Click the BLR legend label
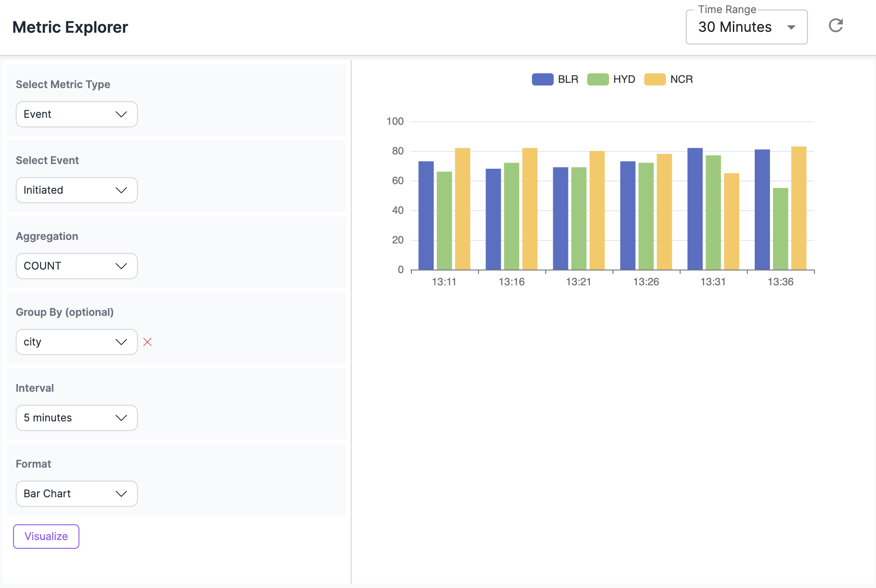Screen dimensions: 876x588 point(568,79)
